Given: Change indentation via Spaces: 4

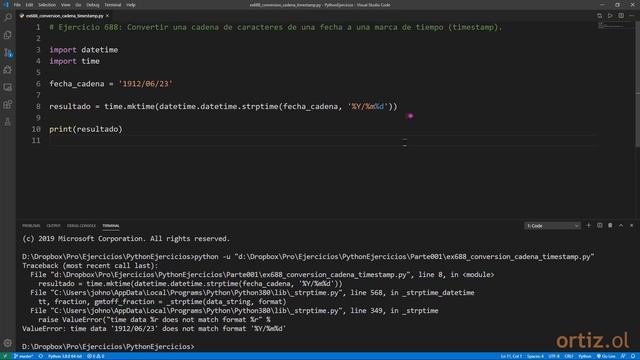Looking at the screenshot, I should pos(536,356).
